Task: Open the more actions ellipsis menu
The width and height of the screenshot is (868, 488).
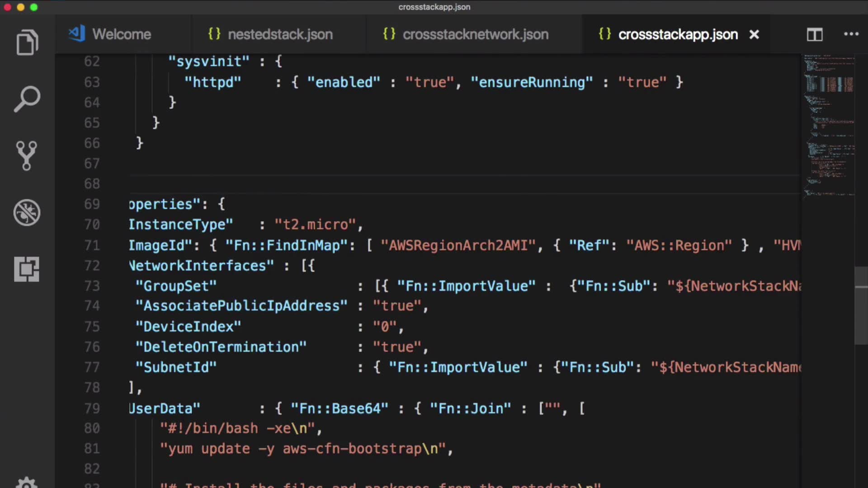Action: 851,34
